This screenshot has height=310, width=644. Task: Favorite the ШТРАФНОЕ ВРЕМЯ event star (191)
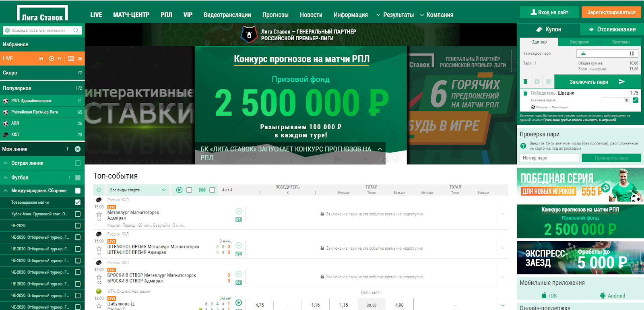pyautogui.click(x=99, y=248)
